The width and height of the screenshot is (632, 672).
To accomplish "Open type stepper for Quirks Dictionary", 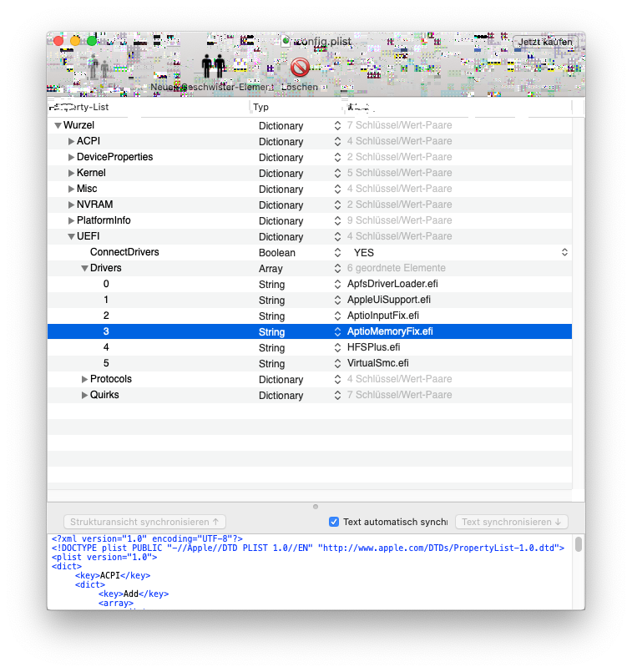I will click(337, 395).
